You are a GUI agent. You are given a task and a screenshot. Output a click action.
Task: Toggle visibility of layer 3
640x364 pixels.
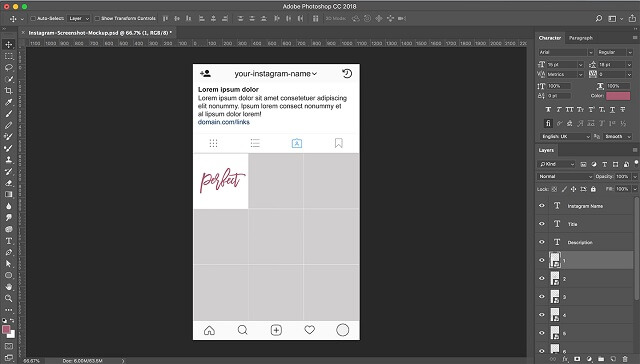click(x=542, y=296)
